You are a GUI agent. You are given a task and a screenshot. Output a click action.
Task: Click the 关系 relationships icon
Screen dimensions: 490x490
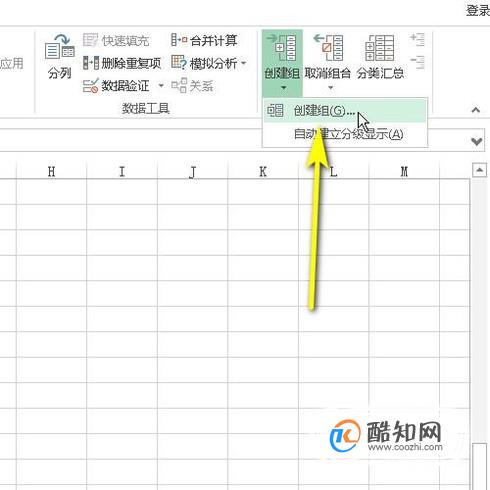179,85
